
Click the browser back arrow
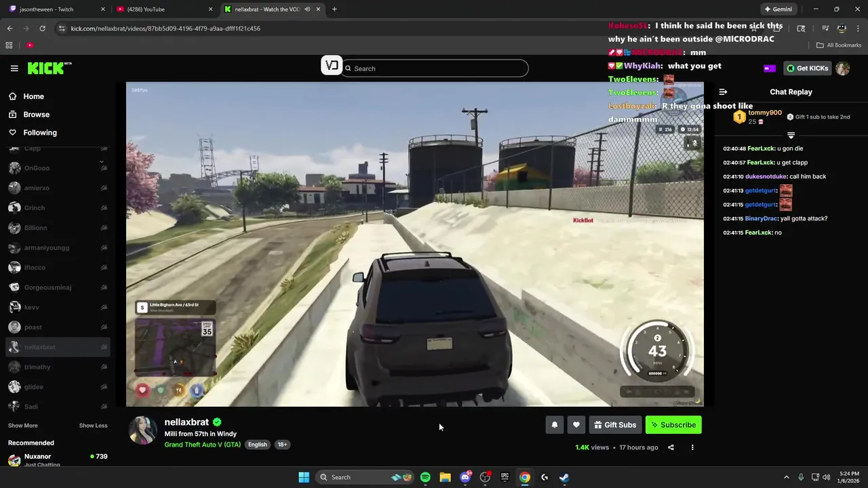click(x=9, y=28)
